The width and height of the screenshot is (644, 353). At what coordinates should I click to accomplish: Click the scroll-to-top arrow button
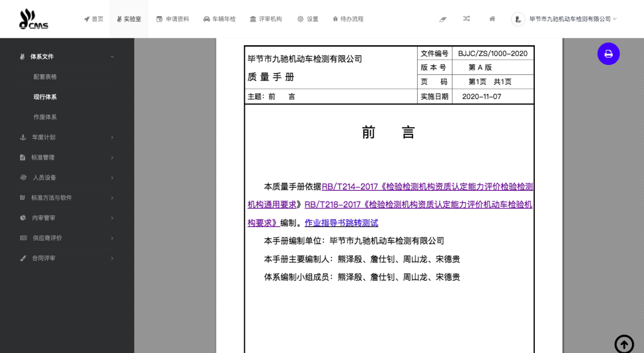[624, 344]
